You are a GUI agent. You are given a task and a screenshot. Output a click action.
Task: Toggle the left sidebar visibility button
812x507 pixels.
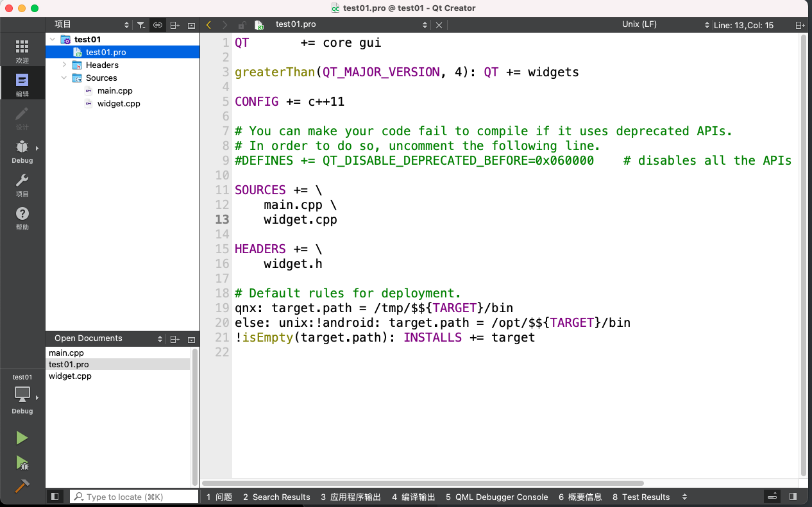55,497
